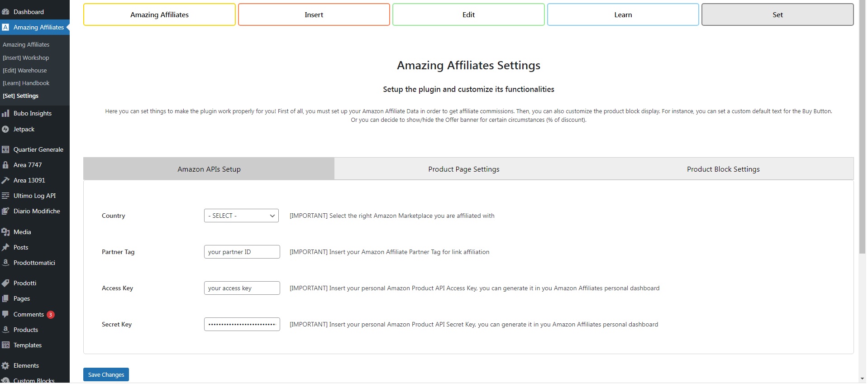Click the Media library icon
Viewport: 868px width, 384px height.
pos(5,232)
